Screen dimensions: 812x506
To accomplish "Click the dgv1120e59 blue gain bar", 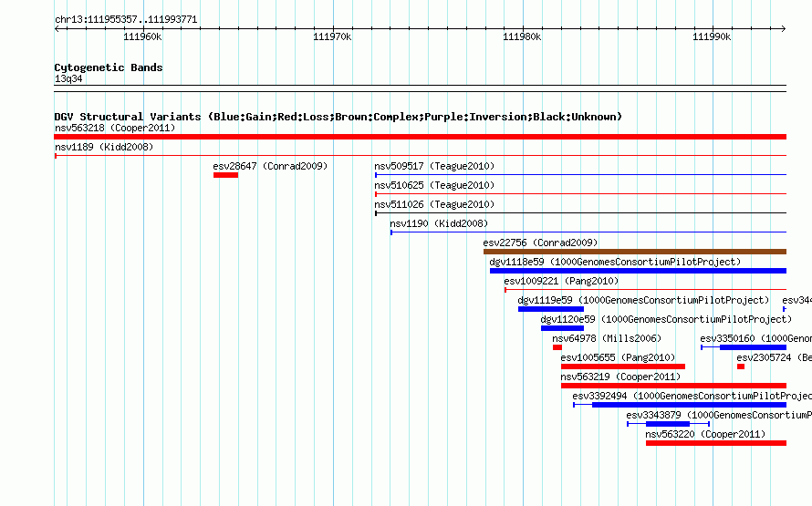I will [x=562, y=328].
